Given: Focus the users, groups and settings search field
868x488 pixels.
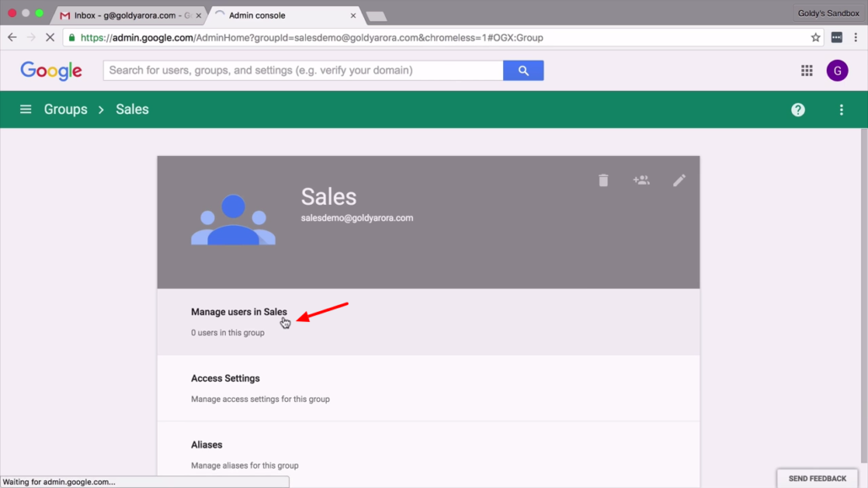Looking at the screenshot, I should coord(303,70).
